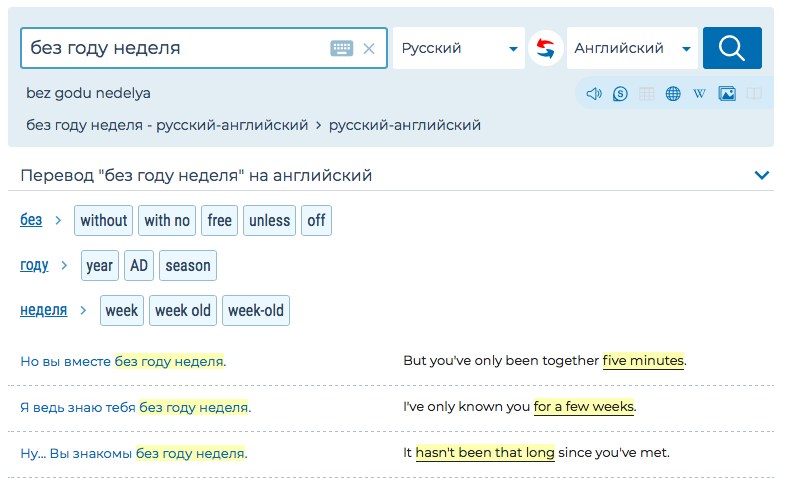Select the 'week-old' hyphenated chip
Viewport: 787px width, 478px height.
(256, 311)
